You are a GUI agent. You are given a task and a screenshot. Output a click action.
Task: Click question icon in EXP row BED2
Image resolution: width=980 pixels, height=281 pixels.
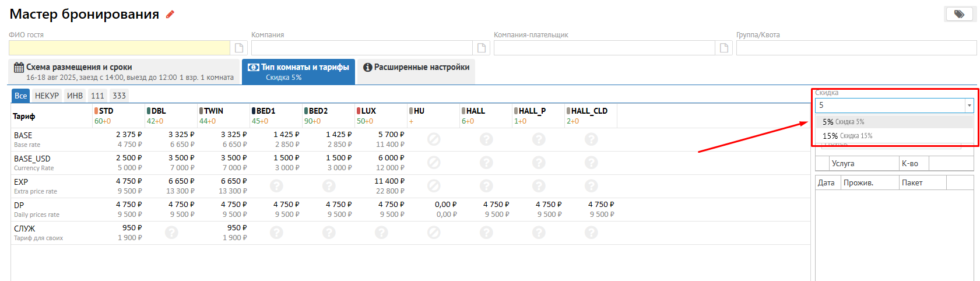point(329,186)
